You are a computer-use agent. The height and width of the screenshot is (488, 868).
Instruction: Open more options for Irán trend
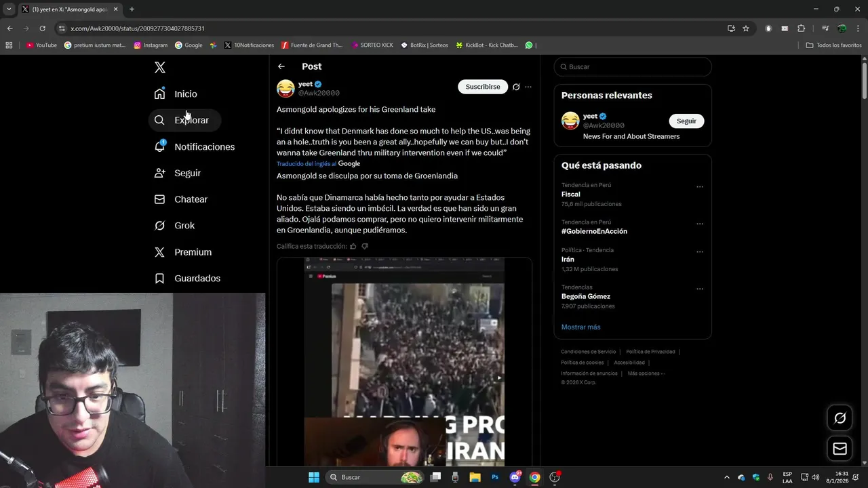(700, 251)
